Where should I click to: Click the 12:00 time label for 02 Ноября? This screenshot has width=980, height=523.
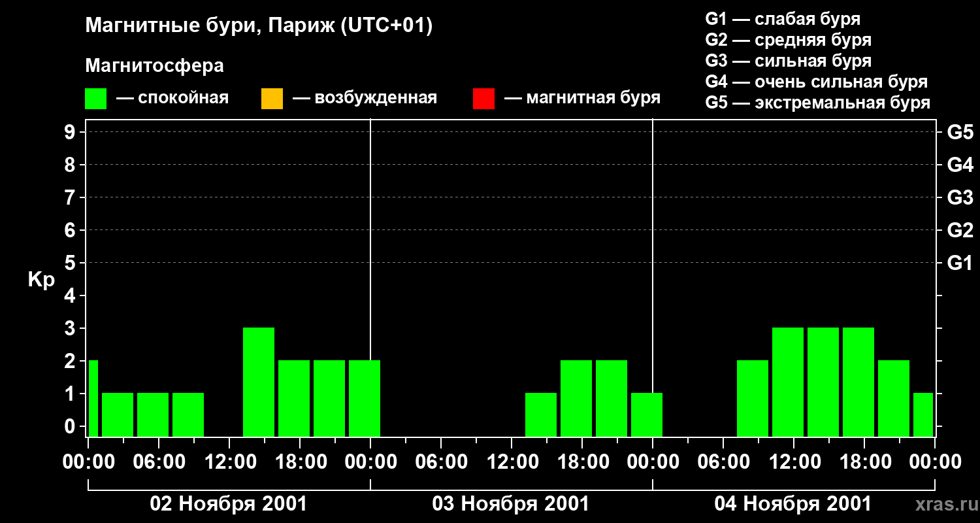229,462
